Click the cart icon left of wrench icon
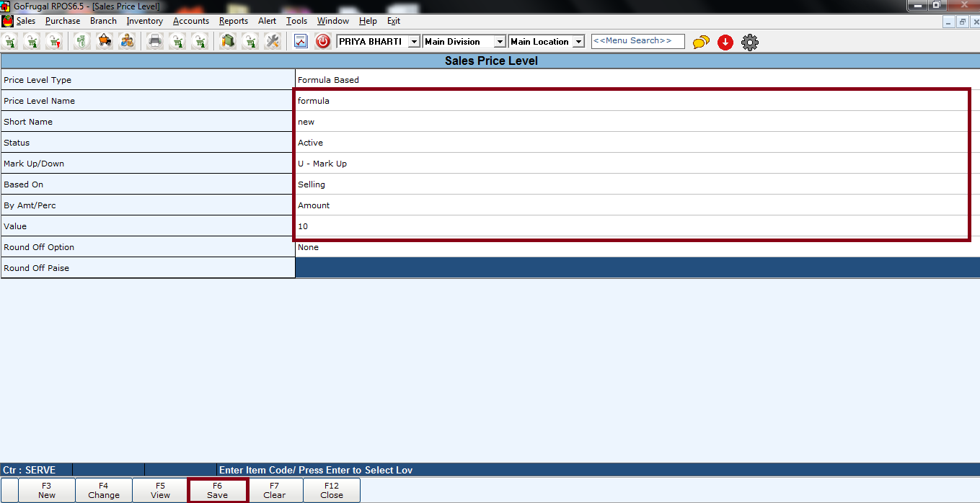The width and height of the screenshot is (980, 503). (250, 41)
